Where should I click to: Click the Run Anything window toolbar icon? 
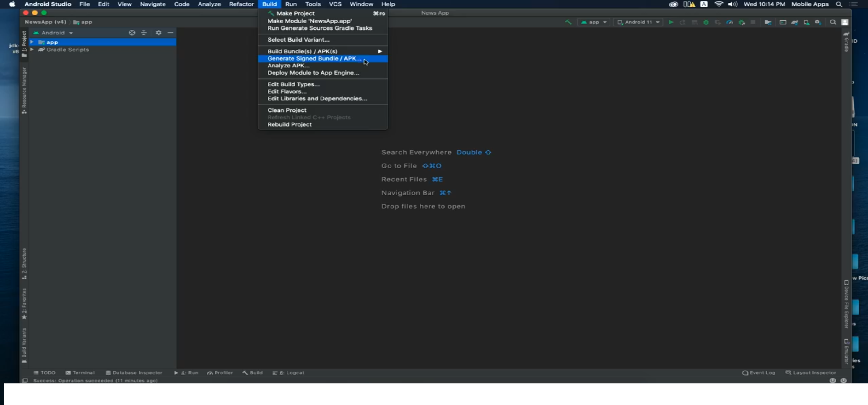point(783,22)
